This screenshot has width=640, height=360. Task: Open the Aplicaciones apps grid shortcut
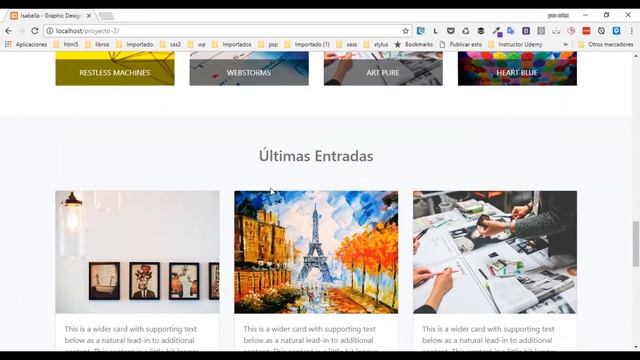tap(26, 44)
